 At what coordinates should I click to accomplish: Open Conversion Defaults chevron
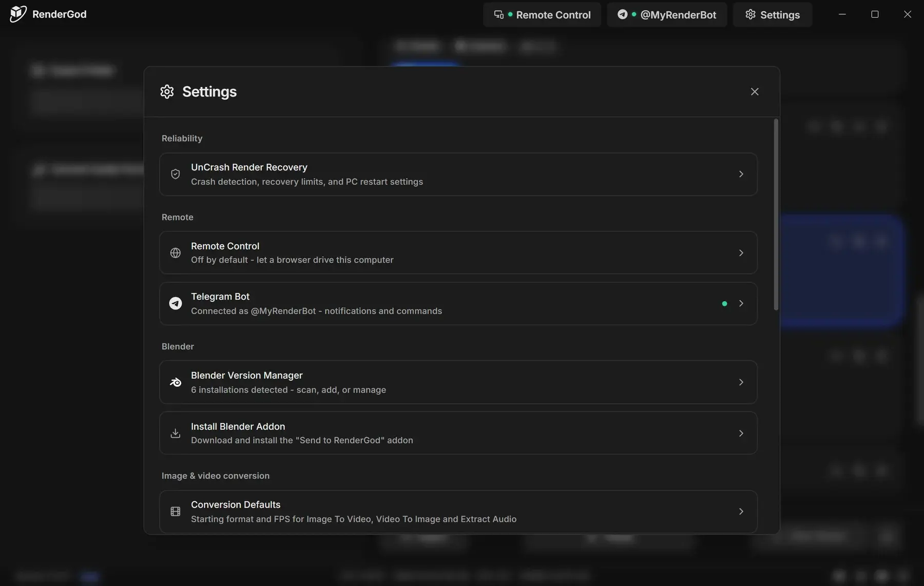741,512
